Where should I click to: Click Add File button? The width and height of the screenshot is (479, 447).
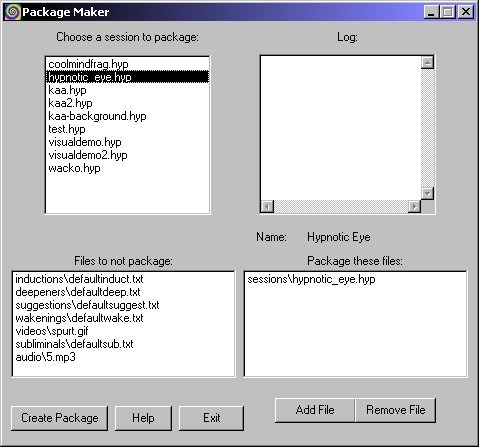click(315, 410)
